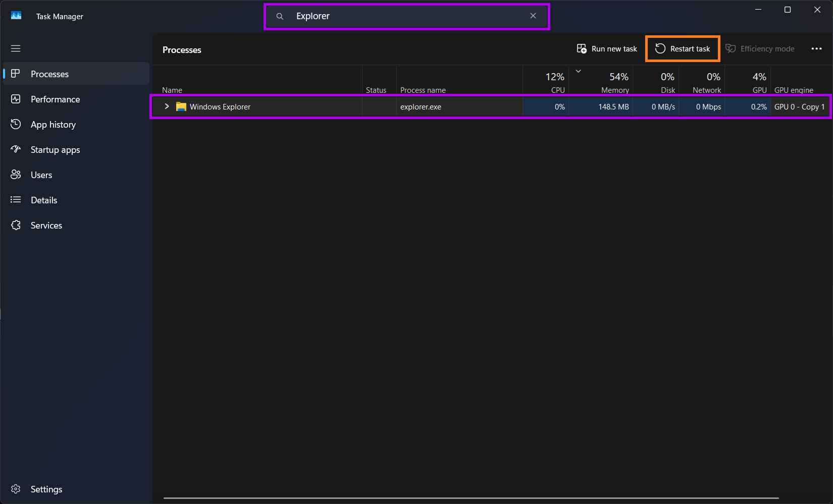833x504 pixels.
Task: Sort by the Disk column header
Action: (656, 81)
